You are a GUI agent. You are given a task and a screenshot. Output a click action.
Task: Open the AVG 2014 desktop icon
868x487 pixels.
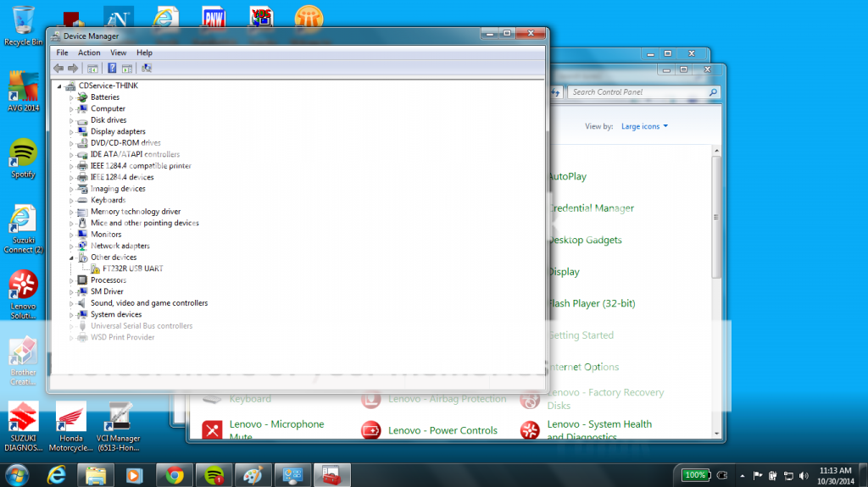coord(23,91)
